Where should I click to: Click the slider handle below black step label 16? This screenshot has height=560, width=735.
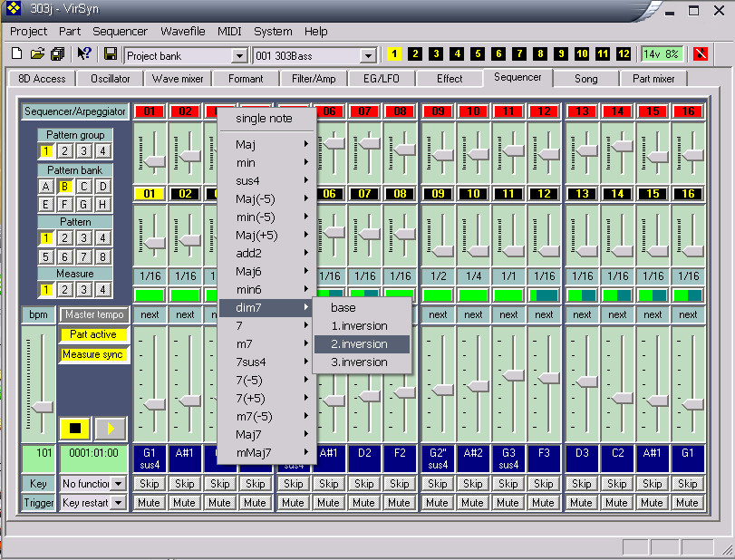pos(693,251)
